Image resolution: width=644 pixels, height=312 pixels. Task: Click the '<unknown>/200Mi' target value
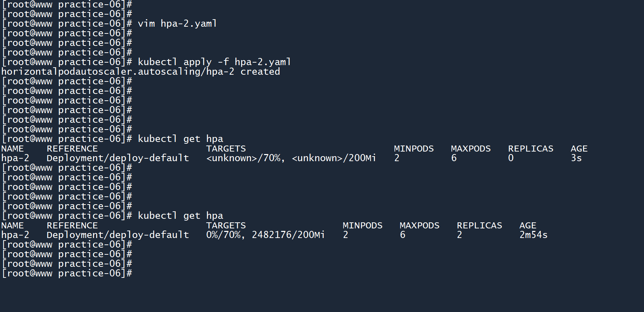tap(334, 158)
